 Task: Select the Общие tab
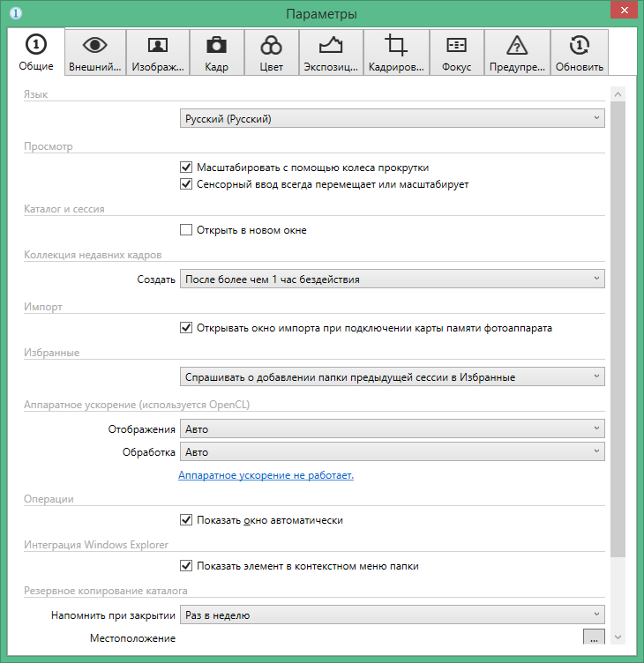36,52
